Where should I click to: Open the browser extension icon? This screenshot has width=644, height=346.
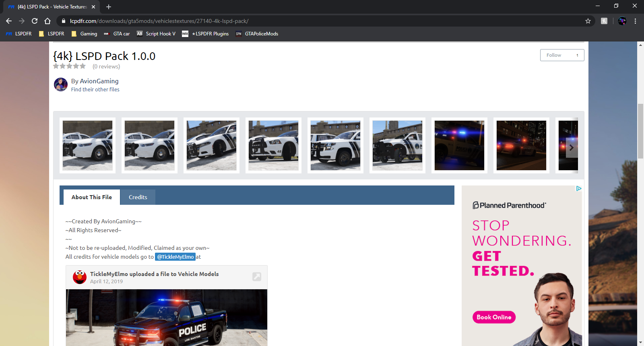tap(604, 21)
